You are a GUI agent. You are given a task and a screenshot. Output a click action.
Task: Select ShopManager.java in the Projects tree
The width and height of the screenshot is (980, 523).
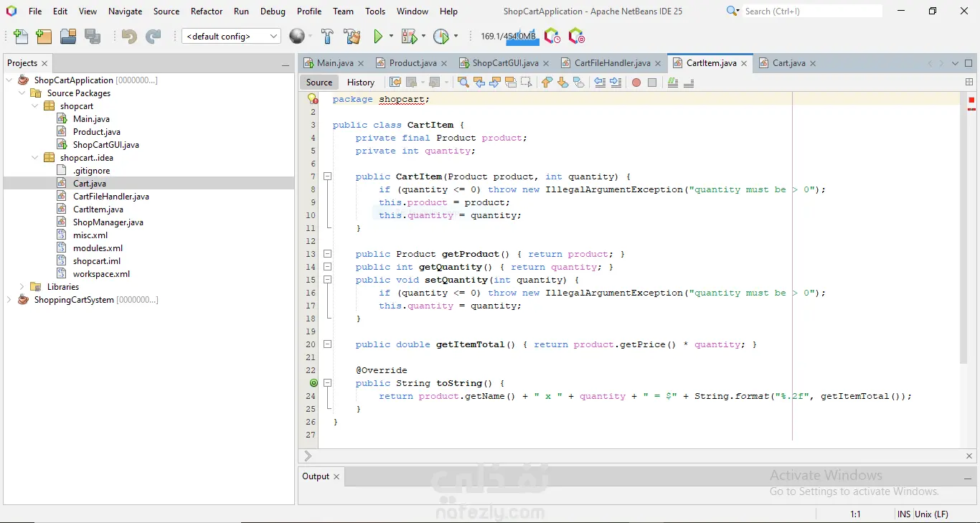point(108,222)
